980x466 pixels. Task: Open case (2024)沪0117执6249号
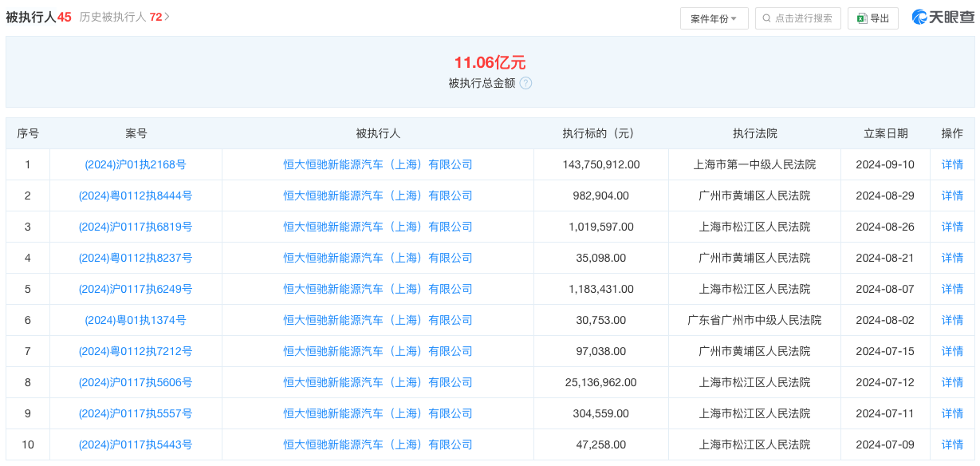pyautogui.click(x=136, y=289)
